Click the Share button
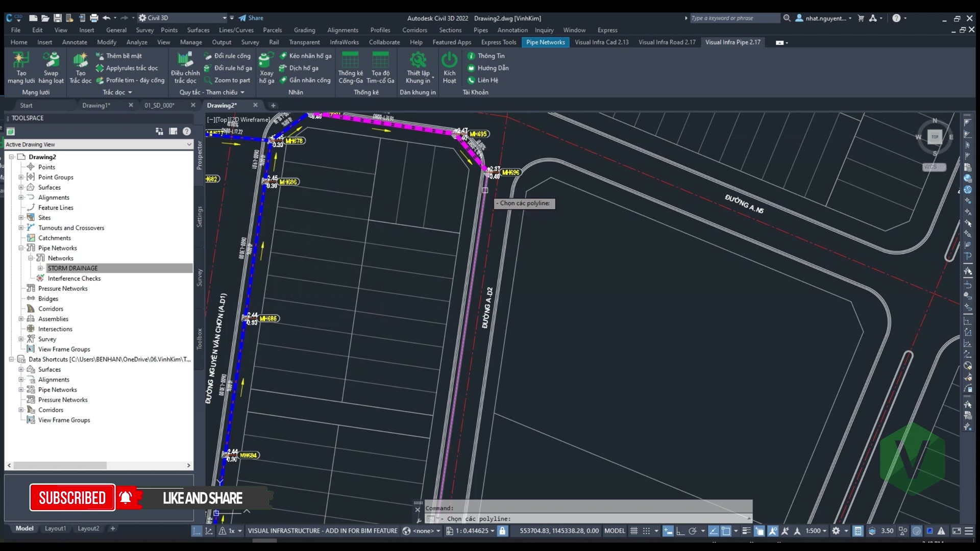Image resolution: width=980 pixels, height=551 pixels. click(251, 18)
